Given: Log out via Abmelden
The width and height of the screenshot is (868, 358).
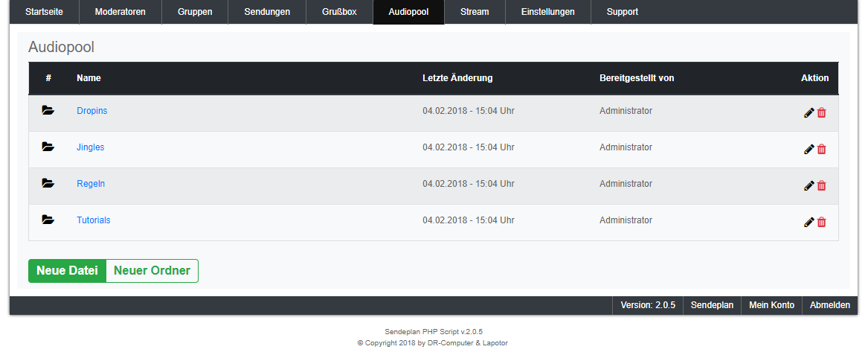Looking at the screenshot, I should point(829,305).
